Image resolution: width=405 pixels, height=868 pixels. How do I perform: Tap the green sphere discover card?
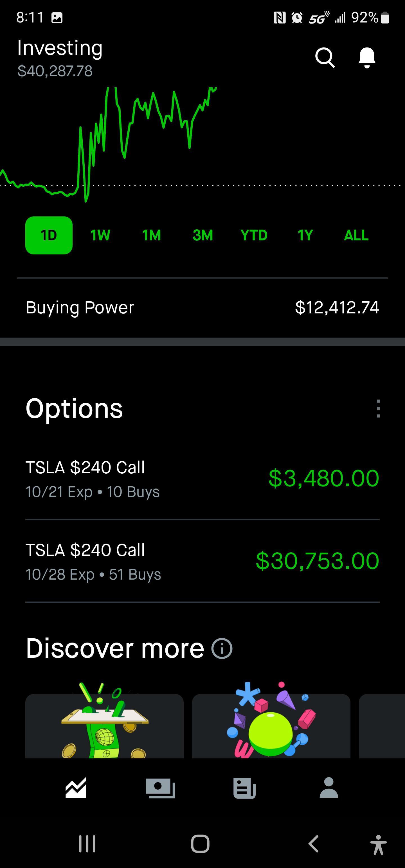[x=271, y=724]
